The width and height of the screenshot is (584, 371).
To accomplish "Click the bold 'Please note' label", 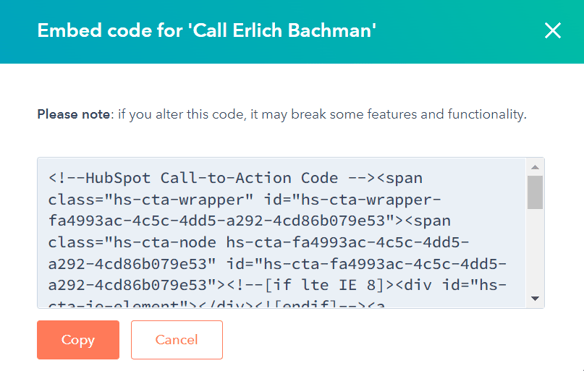I will 73,114.
